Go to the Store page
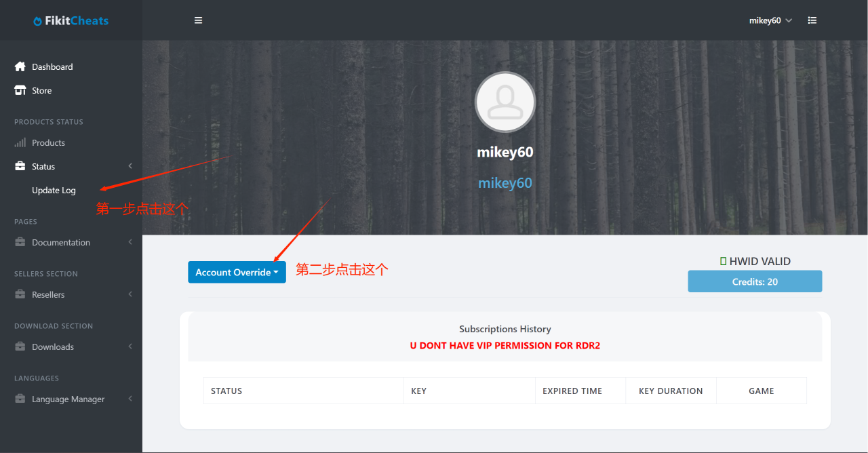868x453 pixels. pos(41,90)
